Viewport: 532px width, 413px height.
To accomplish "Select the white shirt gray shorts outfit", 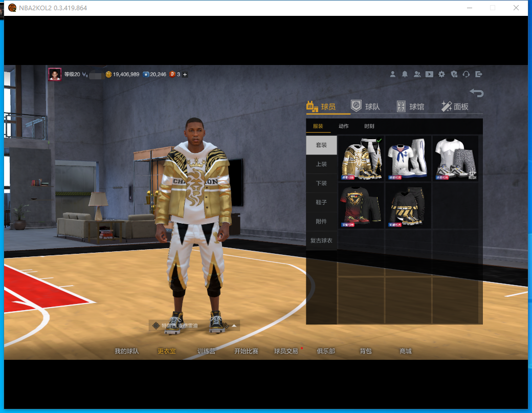I will click(x=456, y=159).
